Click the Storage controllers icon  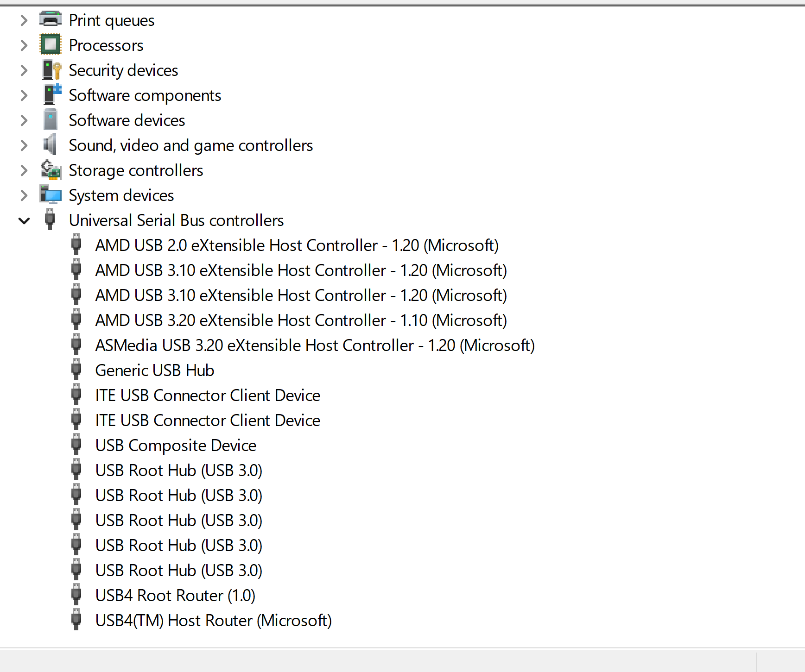click(51, 170)
